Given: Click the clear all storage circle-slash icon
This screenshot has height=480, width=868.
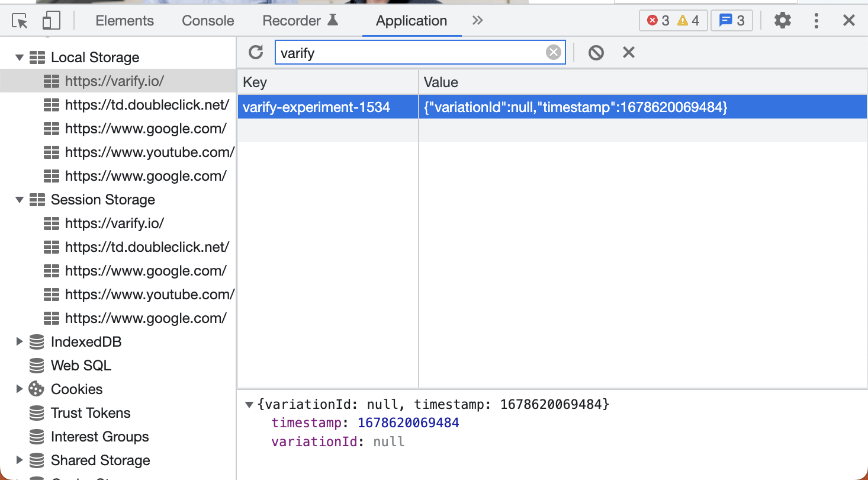Looking at the screenshot, I should (x=596, y=53).
